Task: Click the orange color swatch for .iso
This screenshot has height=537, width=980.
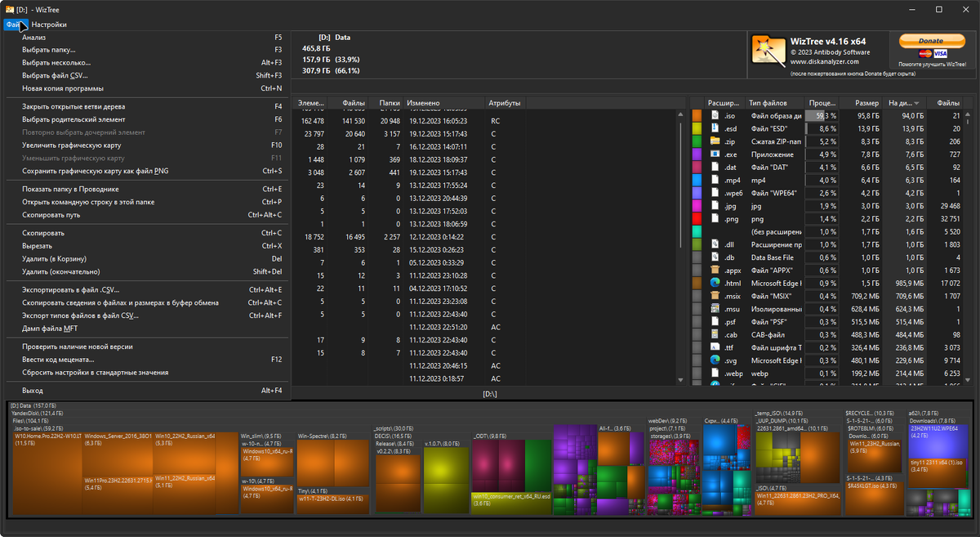Action: [697, 116]
